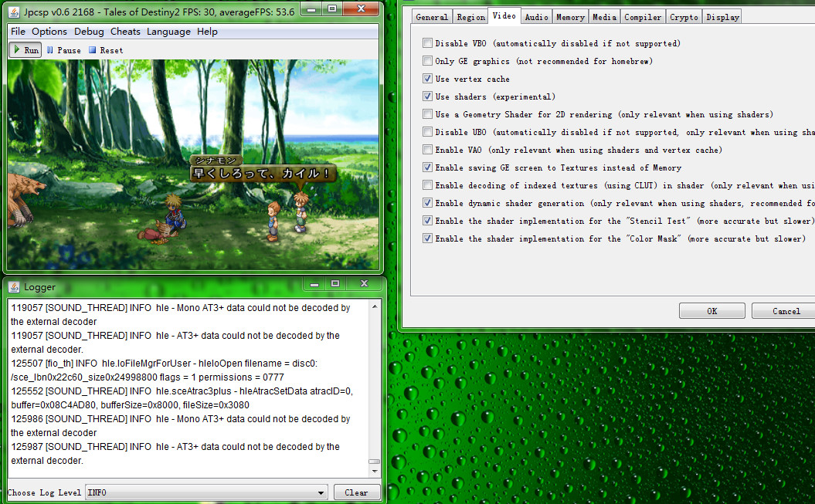Switch to the Region settings tab

(x=470, y=17)
